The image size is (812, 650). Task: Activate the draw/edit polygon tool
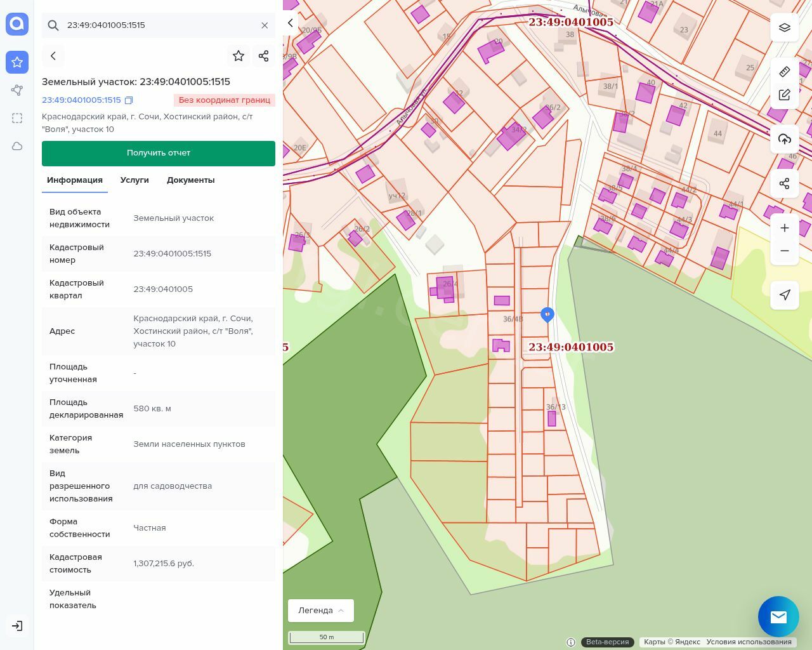coord(785,95)
